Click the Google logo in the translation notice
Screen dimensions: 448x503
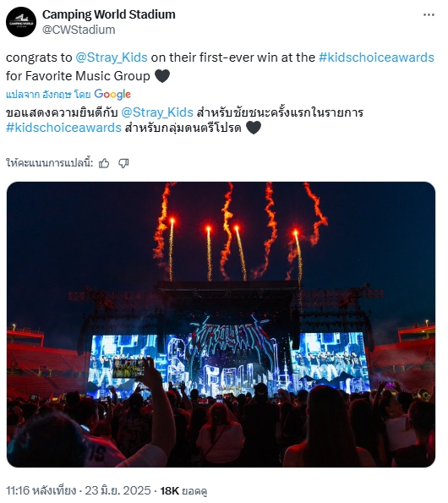[x=112, y=95]
